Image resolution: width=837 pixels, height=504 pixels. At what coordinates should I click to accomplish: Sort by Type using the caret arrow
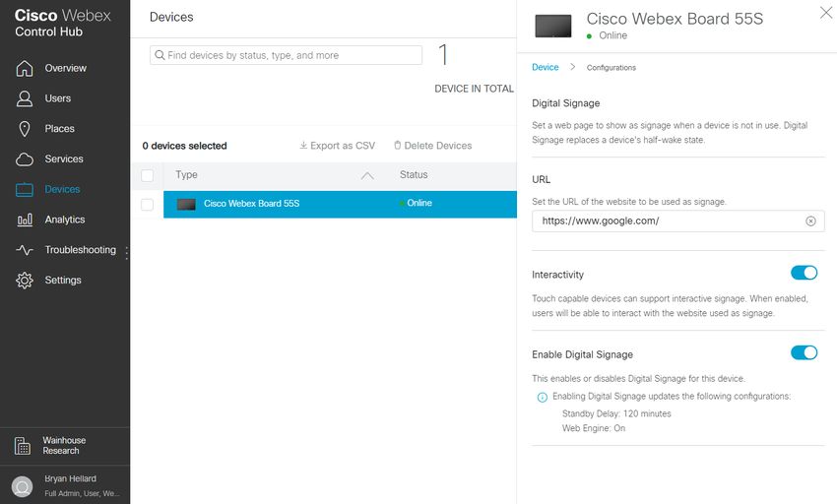(367, 175)
